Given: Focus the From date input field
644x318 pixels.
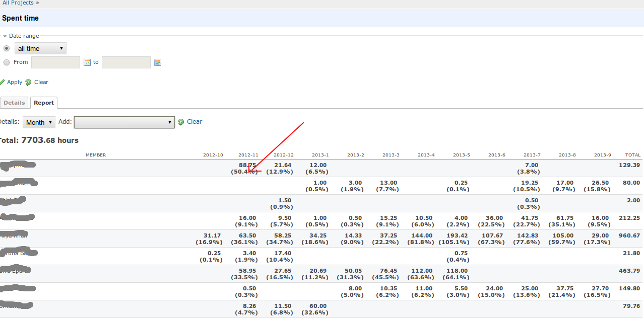Looking at the screenshot, I should coord(55,62).
